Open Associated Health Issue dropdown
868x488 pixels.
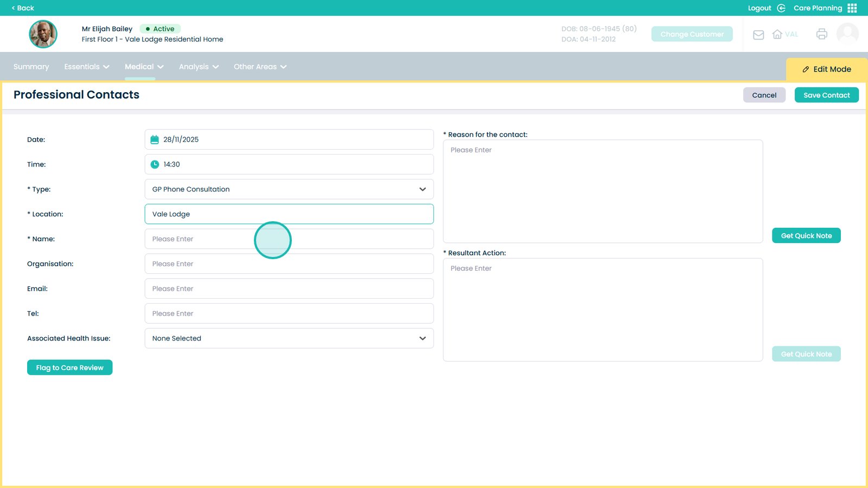[x=289, y=338]
